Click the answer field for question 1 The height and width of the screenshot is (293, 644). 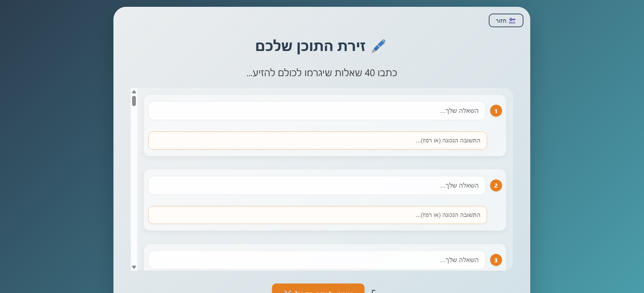317,140
